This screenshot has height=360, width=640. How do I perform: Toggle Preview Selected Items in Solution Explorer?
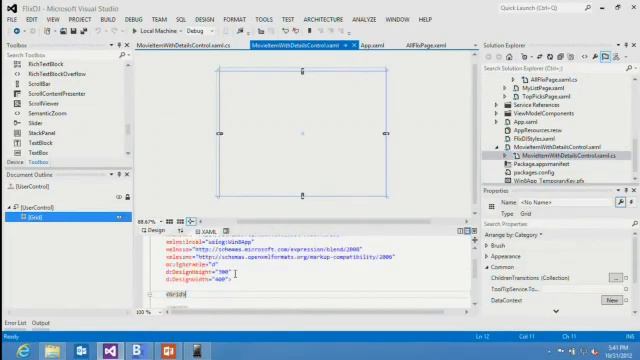(x=605, y=57)
